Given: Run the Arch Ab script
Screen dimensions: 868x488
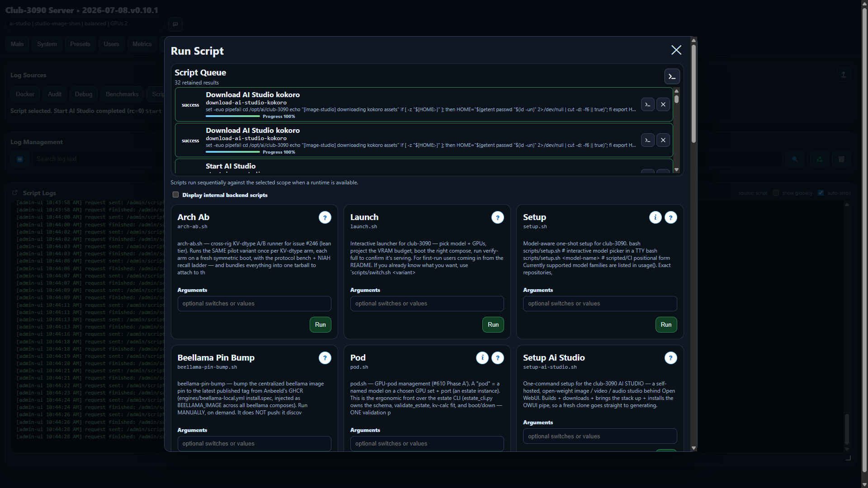Looking at the screenshot, I should (x=321, y=325).
